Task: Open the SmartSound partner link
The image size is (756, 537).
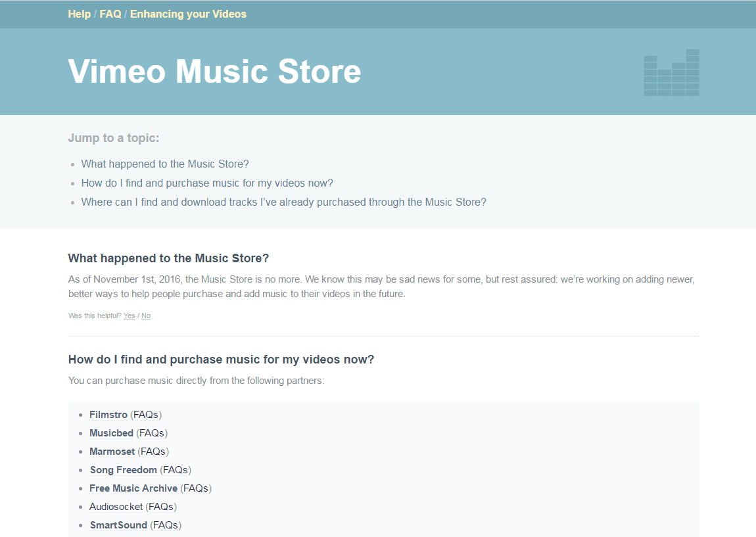Action: coord(118,525)
